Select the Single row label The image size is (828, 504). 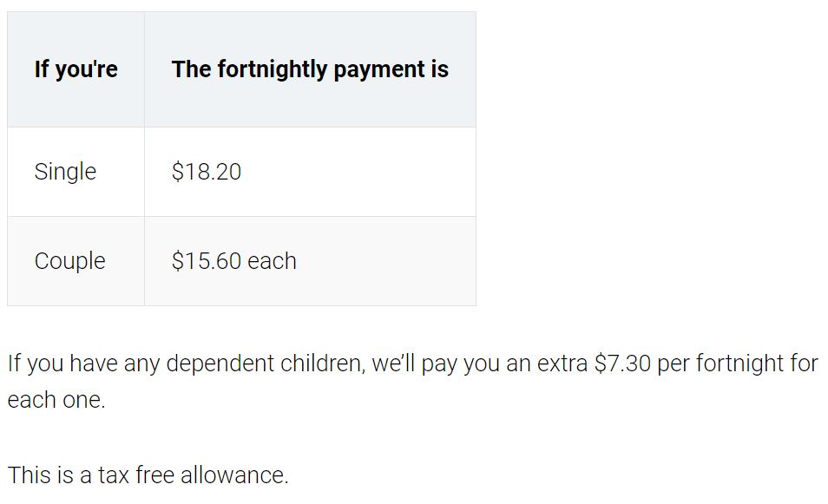coord(65,172)
